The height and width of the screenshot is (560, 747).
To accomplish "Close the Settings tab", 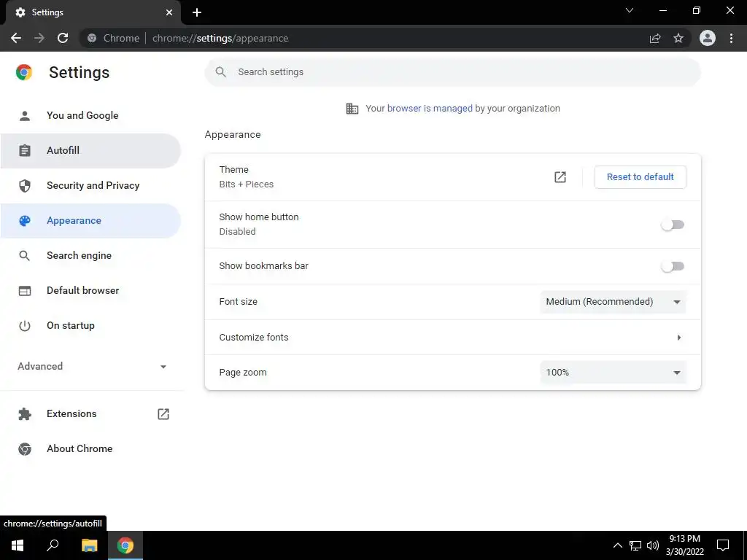I will (x=169, y=12).
